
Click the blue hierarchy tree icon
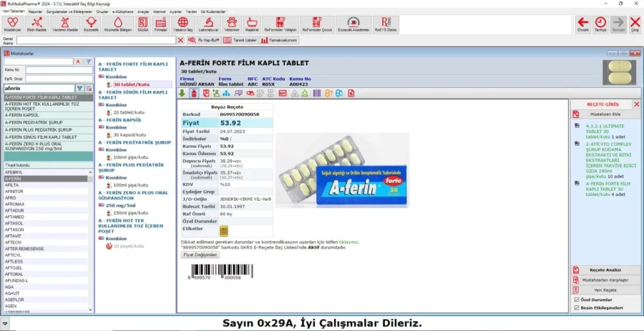(x=226, y=94)
